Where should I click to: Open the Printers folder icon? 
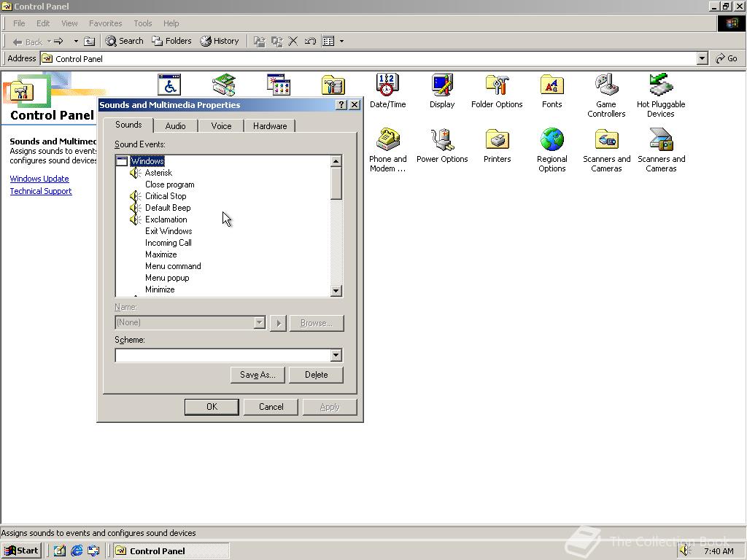click(x=497, y=146)
